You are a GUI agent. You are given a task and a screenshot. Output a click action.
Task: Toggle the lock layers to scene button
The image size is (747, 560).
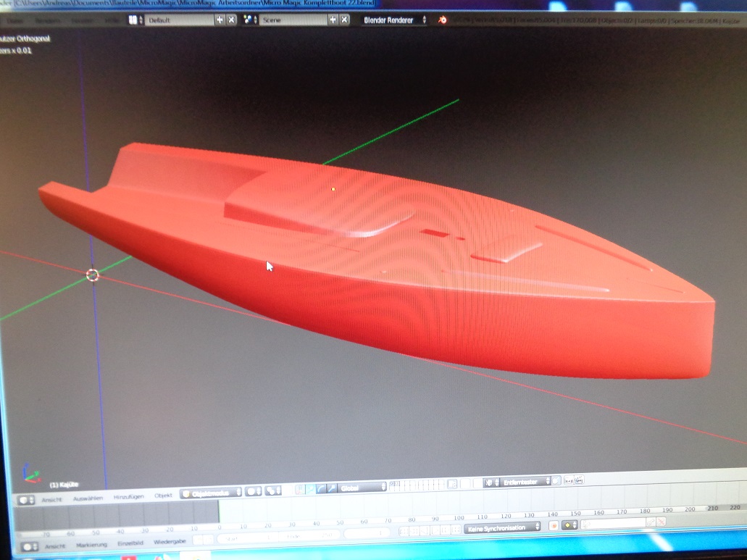pyautogui.click(x=452, y=484)
